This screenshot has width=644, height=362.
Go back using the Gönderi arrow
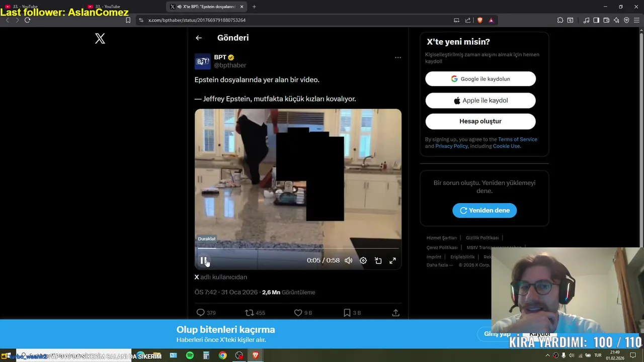199,38
